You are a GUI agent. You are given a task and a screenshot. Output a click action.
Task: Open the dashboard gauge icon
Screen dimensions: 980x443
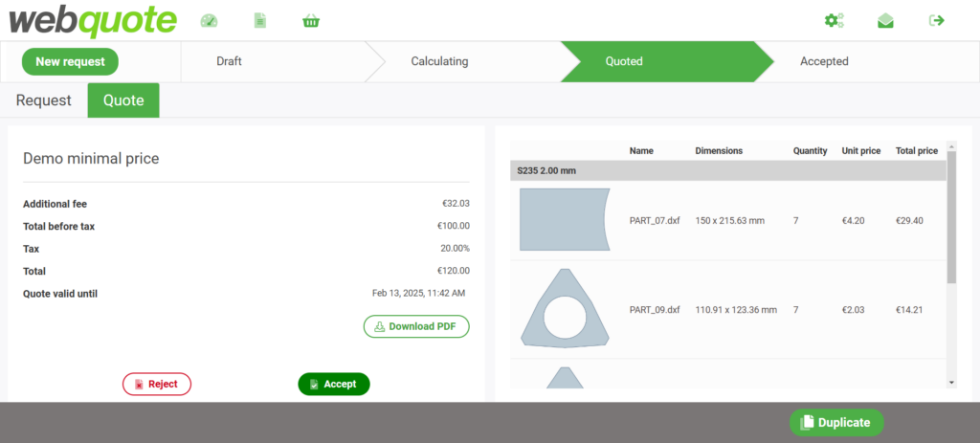coord(209,21)
